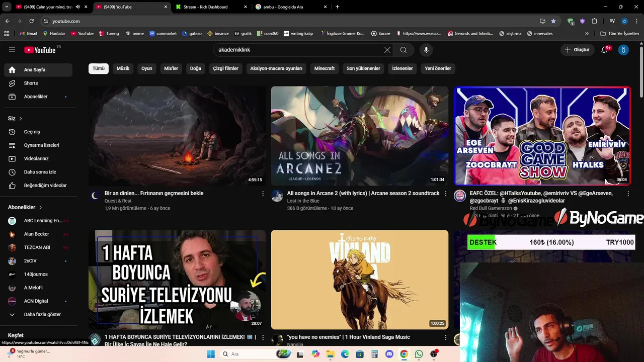The image size is (644, 362).
Task: Select the Mix'ler filter chip
Action: (171, 68)
